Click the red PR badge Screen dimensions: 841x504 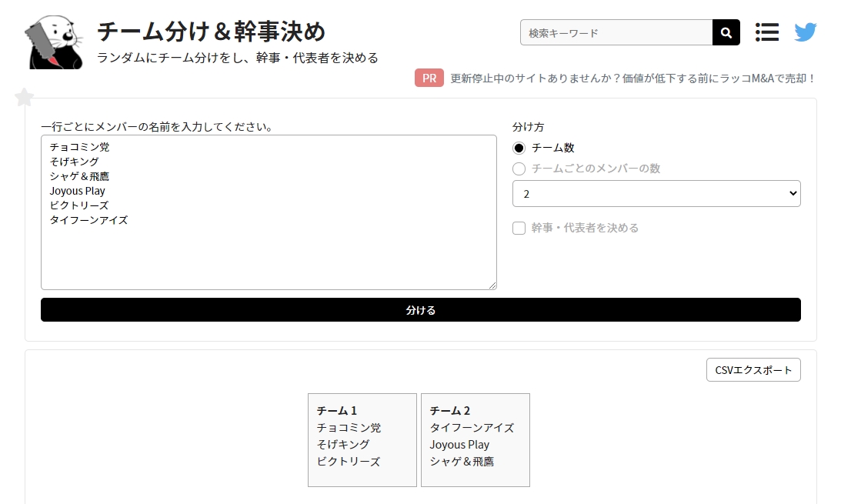coord(429,78)
